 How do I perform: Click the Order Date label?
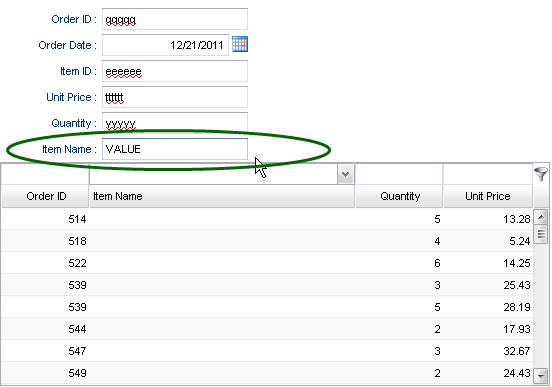point(67,45)
